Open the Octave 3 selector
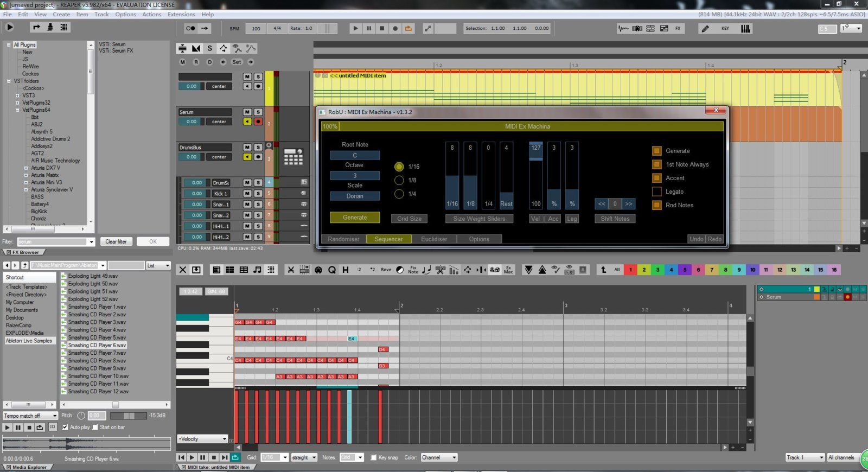The image size is (868, 472). coord(355,176)
